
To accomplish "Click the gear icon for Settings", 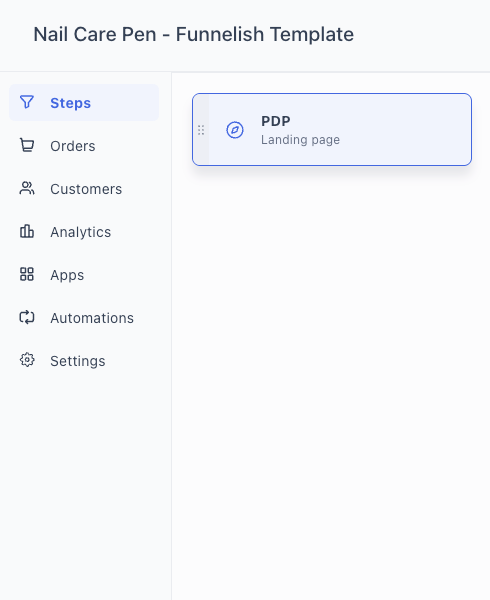I will (27, 360).
